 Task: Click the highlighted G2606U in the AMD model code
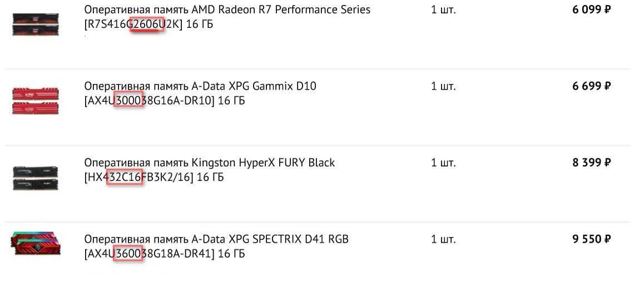pyautogui.click(x=147, y=25)
